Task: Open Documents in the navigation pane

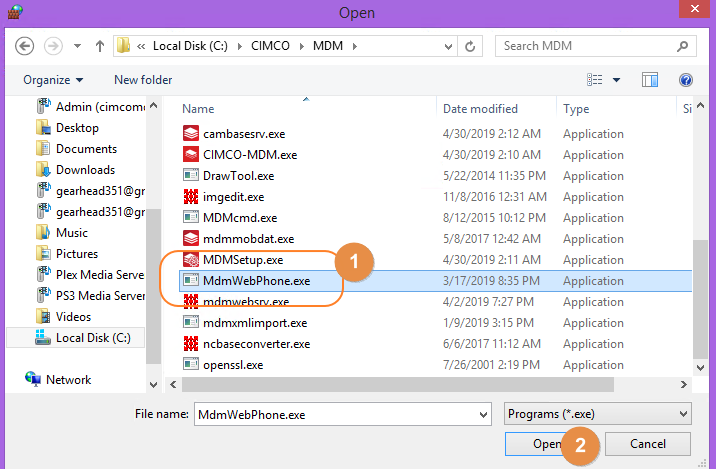Action: coord(76,149)
